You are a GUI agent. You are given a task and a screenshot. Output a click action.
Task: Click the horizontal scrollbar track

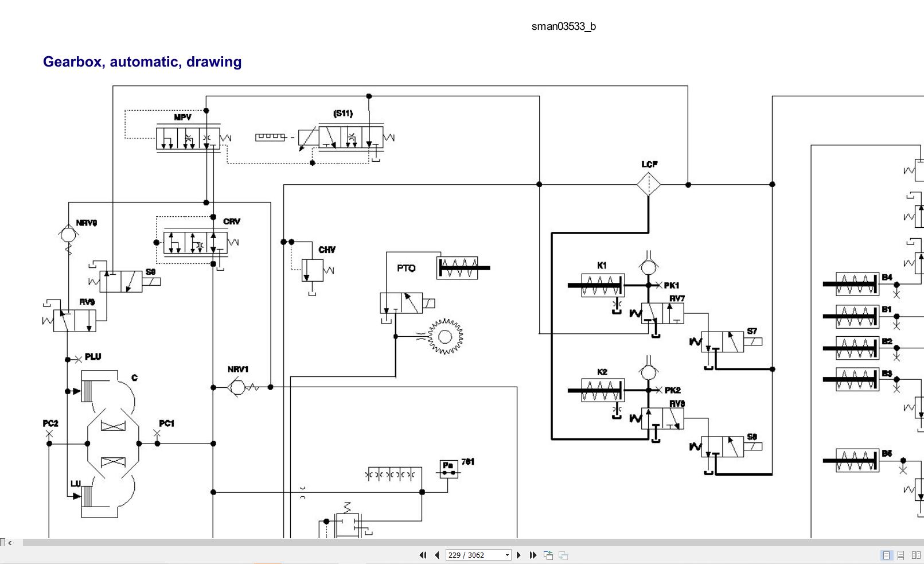pyautogui.click(x=473, y=542)
